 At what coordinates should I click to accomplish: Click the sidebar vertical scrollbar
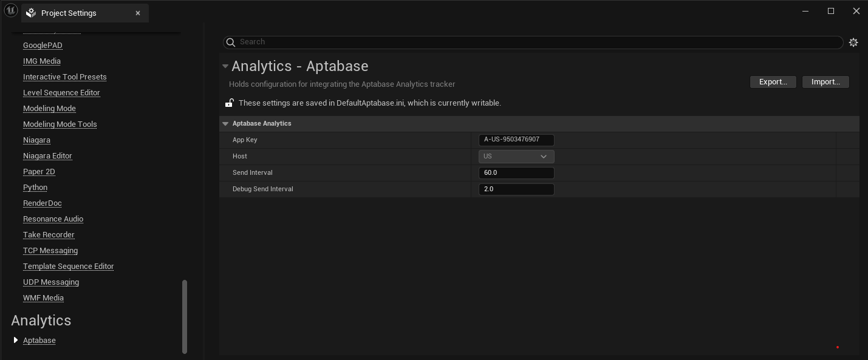tap(185, 316)
